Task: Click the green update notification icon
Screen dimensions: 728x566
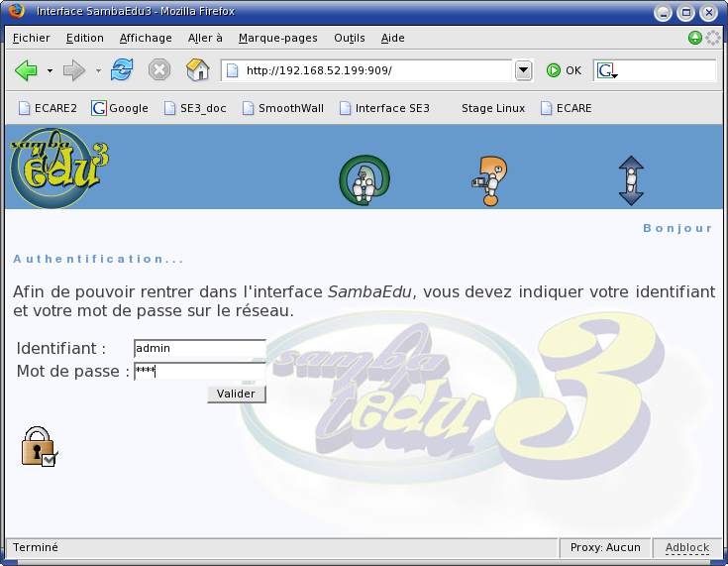Action: [695, 38]
